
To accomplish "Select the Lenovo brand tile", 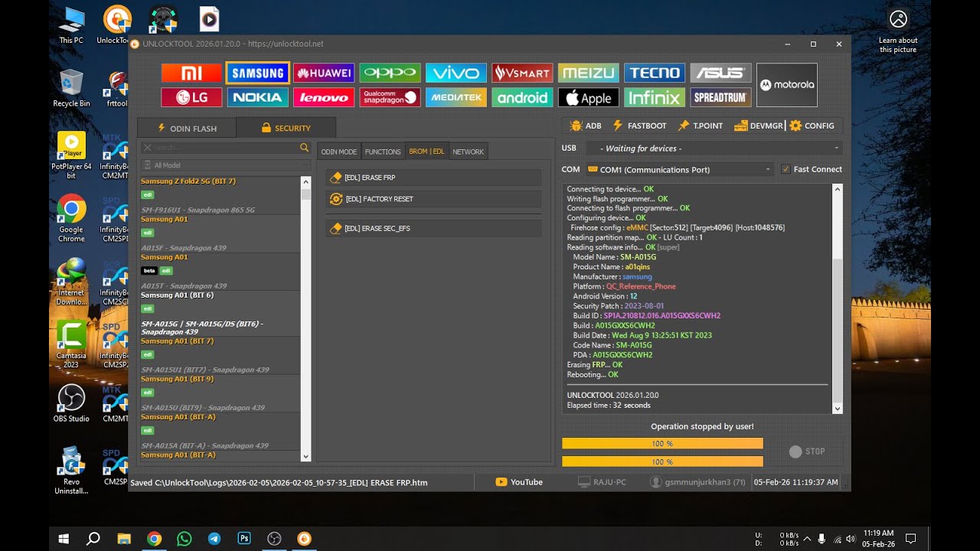I will pyautogui.click(x=324, y=97).
